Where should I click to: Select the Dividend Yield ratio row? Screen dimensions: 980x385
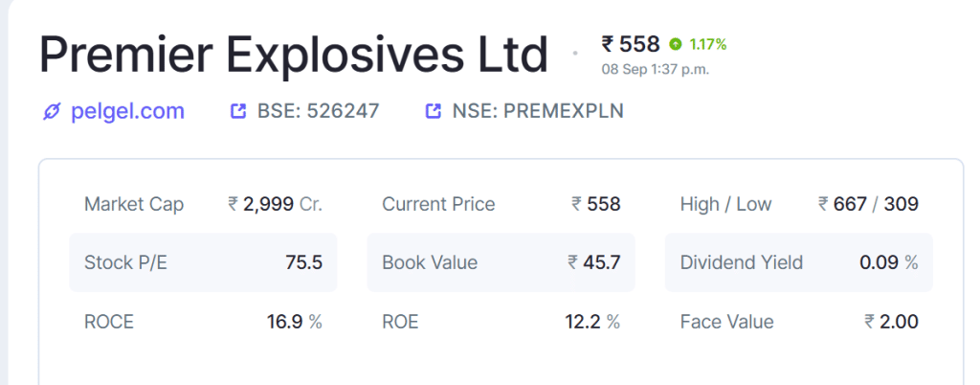tap(799, 262)
